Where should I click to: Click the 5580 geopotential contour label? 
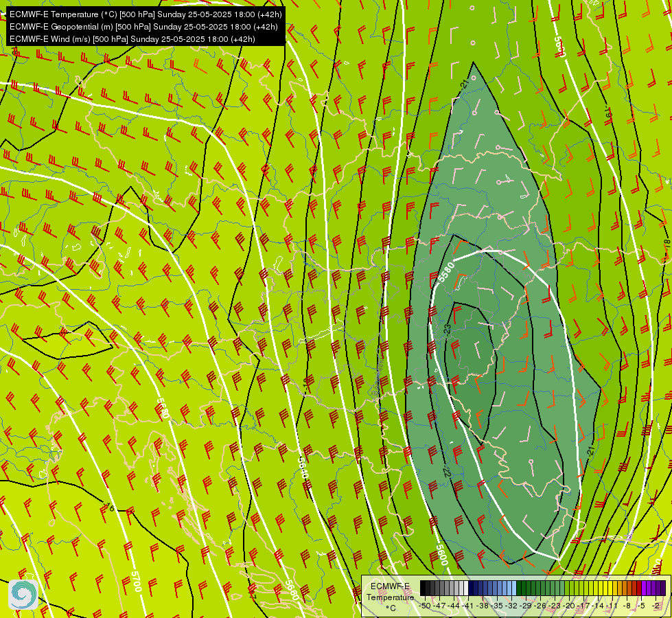(x=445, y=273)
